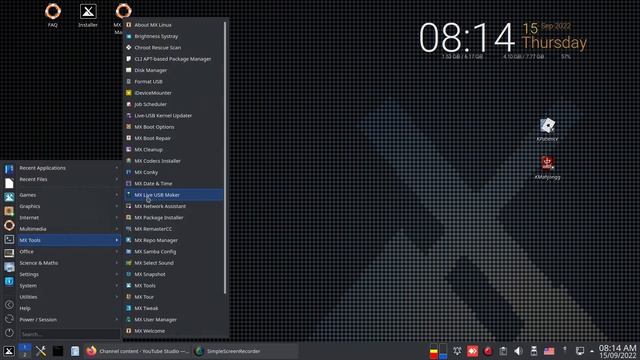Open the black terminal launcher on taskbar
The height and width of the screenshot is (360, 640).
pos(58,351)
